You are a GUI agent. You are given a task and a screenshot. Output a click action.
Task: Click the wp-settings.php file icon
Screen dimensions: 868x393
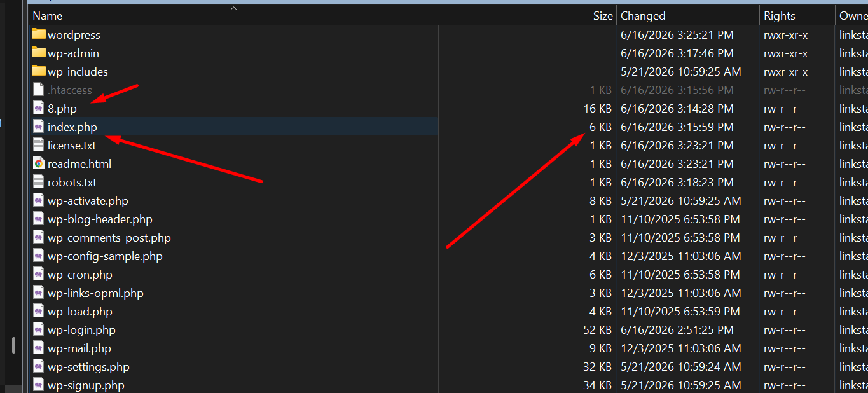tap(39, 366)
